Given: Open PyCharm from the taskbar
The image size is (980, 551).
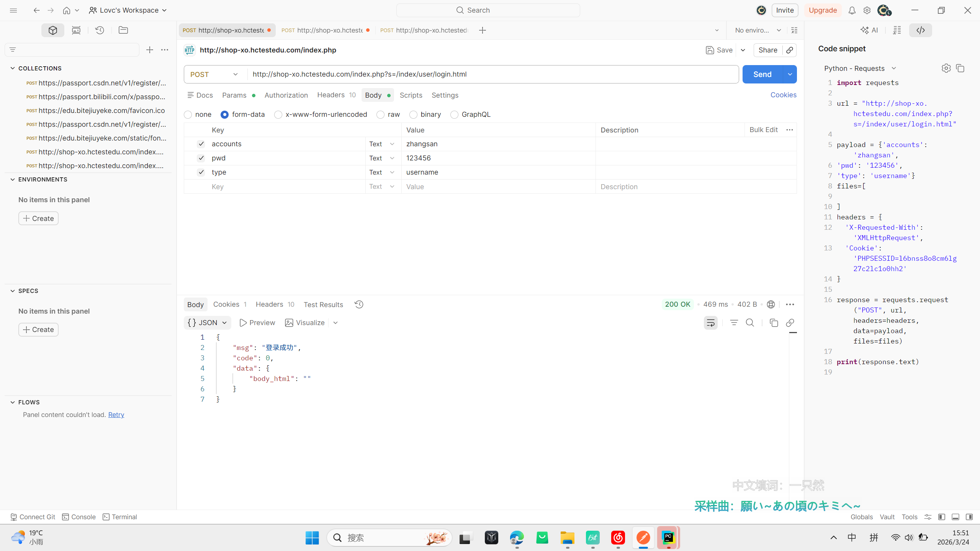Looking at the screenshot, I should 668,538.
